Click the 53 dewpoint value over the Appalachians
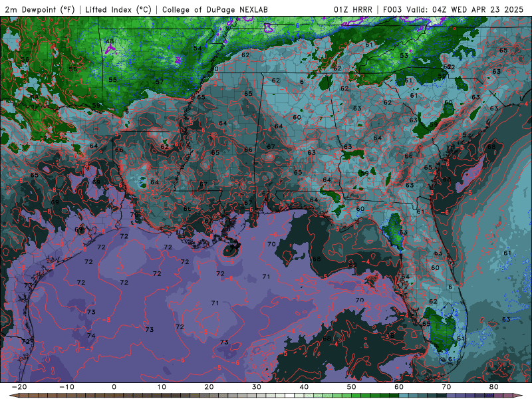Screen dimensions: 532x399 [x=404, y=56]
